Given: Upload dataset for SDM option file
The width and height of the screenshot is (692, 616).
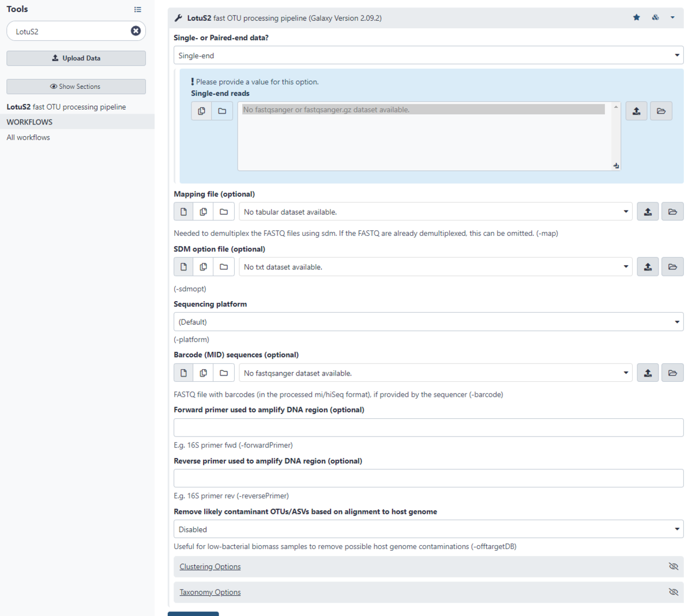Looking at the screenshot, I should 648,266.
